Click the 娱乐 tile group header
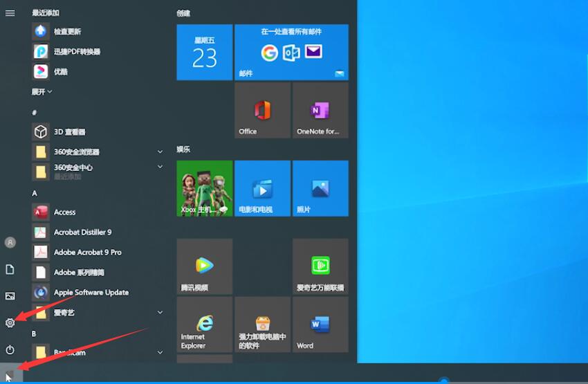 [x=183, y=149]
